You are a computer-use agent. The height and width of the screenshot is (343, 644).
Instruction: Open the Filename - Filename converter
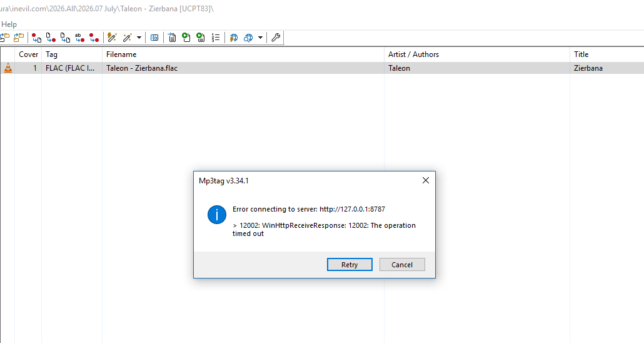(65, 38)
